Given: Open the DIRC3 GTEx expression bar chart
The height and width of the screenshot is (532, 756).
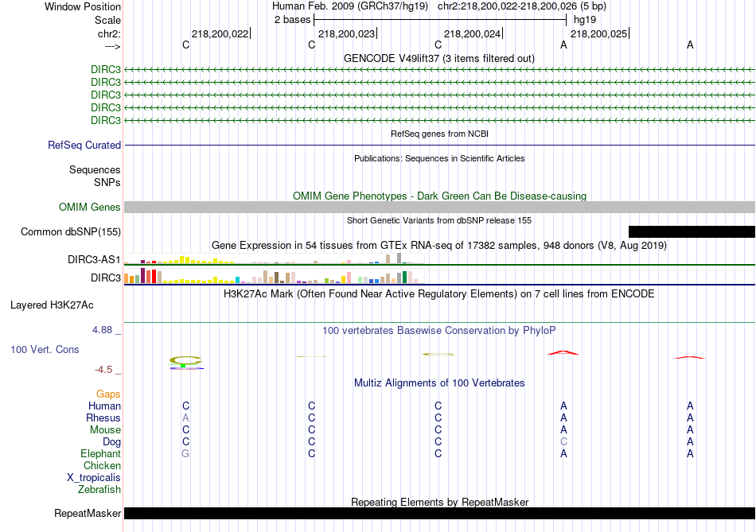Looking at the screenshot, I should pos(274,277).
